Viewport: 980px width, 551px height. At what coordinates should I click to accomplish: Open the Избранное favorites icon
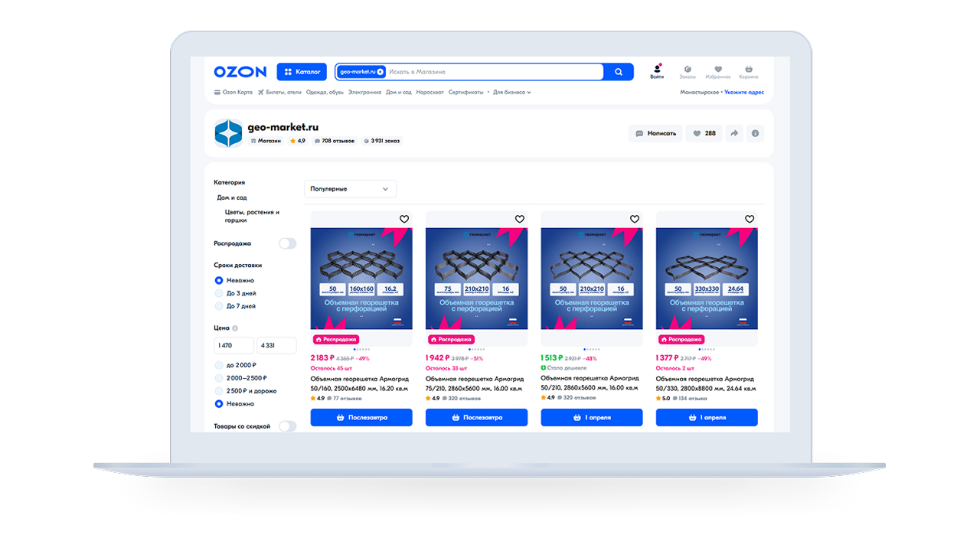(x=718, y=71)
